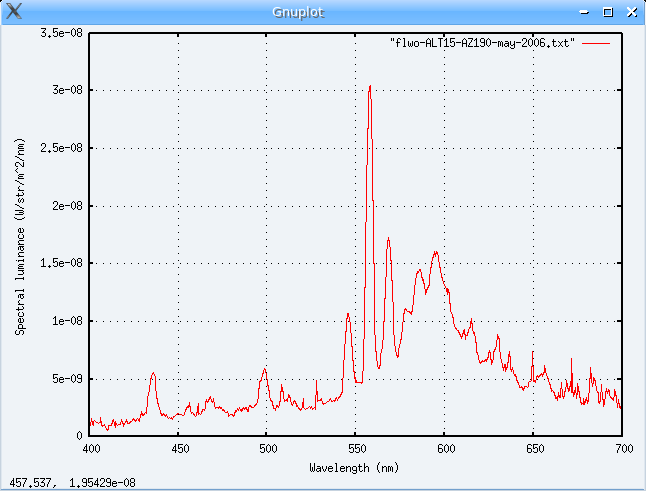Image resolution: width=646 pixels, height=491 pixels.
Task: Toggle the flwo-ALT15-AZ190-may-2006.txt legend entry
Action: click(481, 44)
